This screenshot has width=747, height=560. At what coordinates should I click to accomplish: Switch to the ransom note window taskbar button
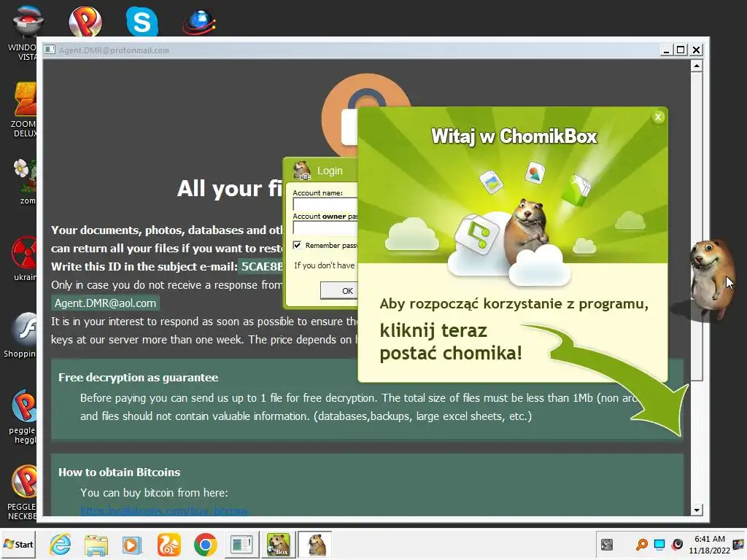[x=241, y=545]
